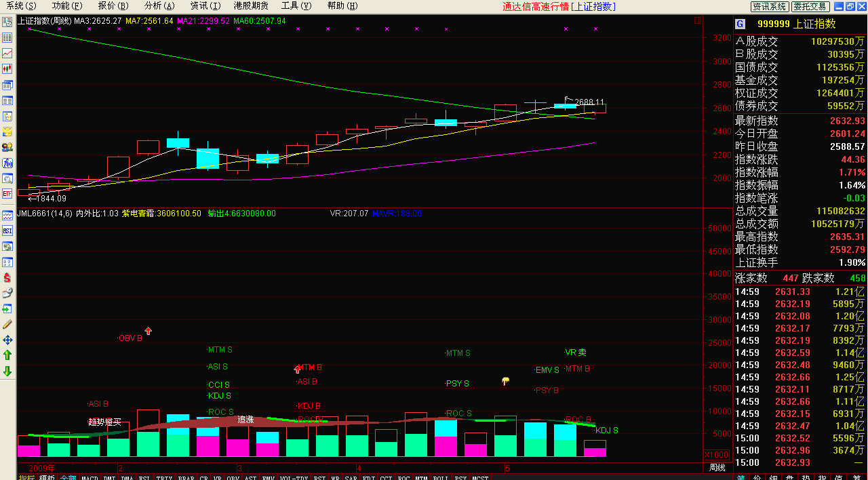Open the ETF icon in left toolbar
This screenshot has width=868, height=480.
coord(7,194)
